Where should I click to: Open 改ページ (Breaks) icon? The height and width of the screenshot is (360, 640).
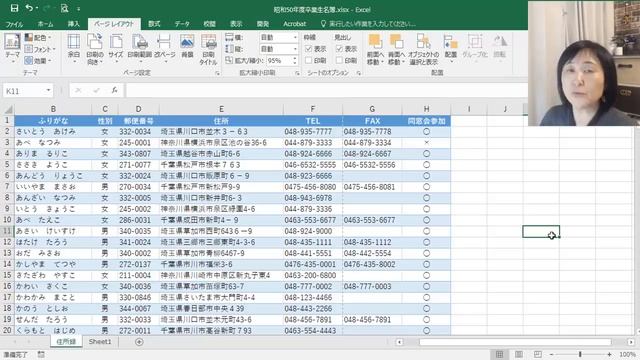click(x=164, y=48)
